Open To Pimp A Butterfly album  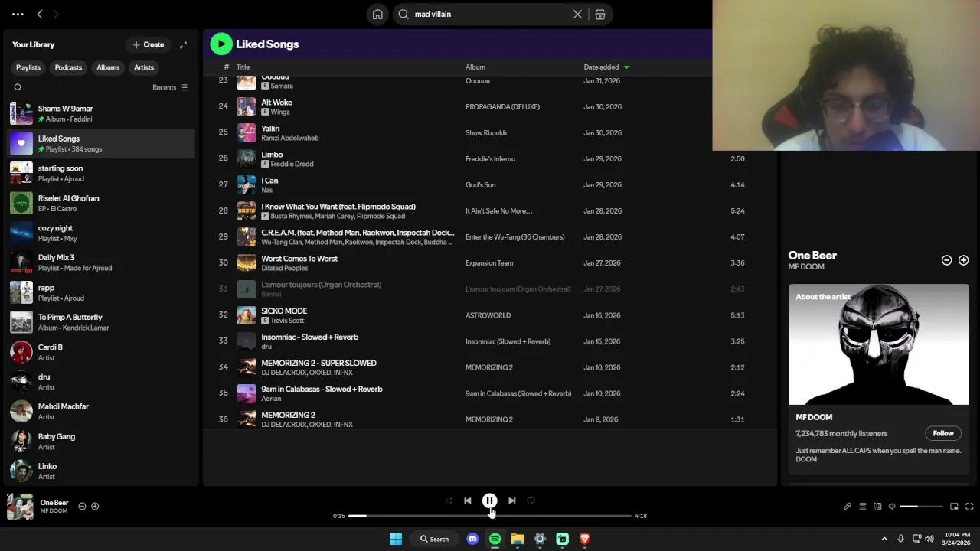pyautogui.click(x=101, y=322)
